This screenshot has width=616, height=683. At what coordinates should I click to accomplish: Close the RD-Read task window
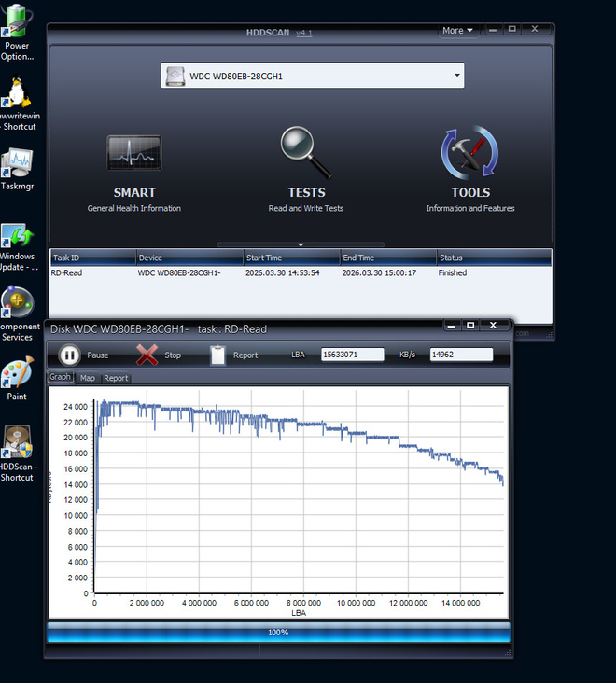coord(493,326)
